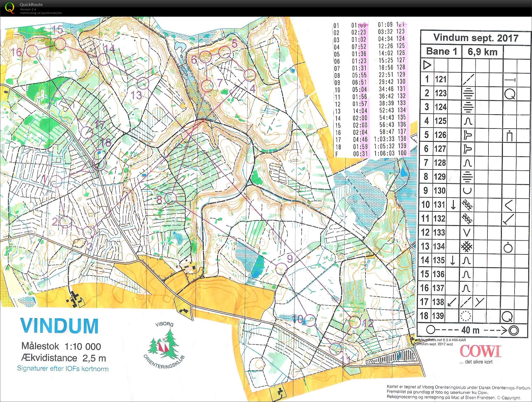Click the '... det sikre kort' tagline
Screen dimensions: 532x402
476,362
